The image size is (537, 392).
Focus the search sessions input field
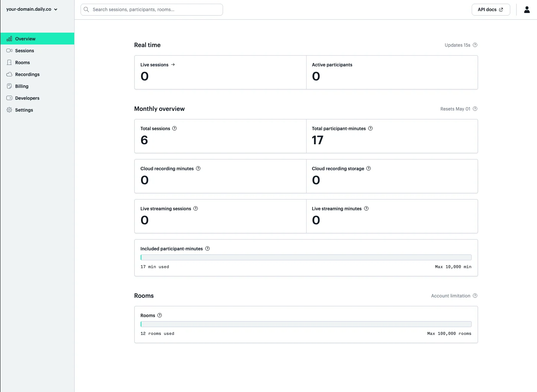click(x=152, y=10)
